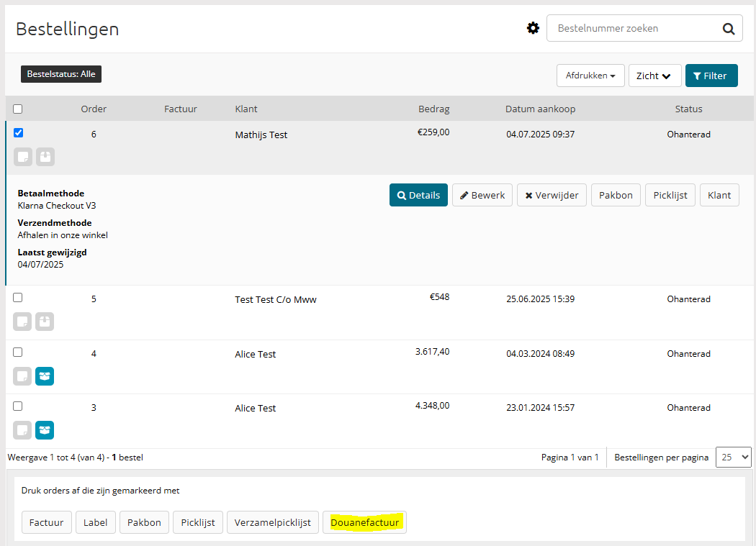
Task: Open the settings gear icon
Action: tap(533, 28)
